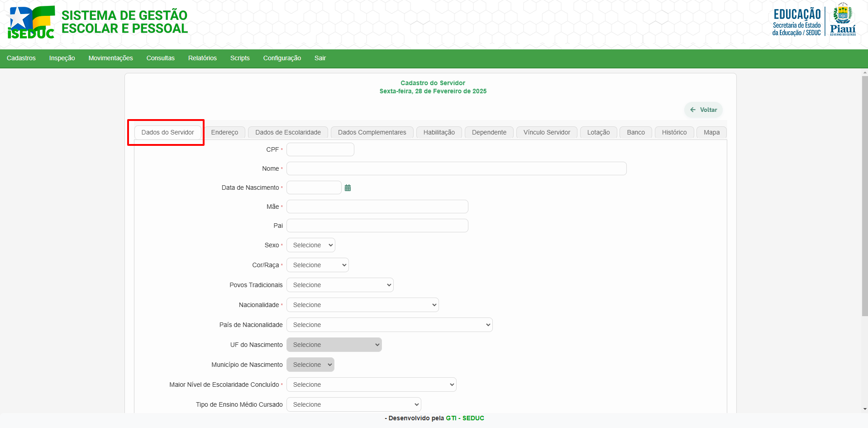Open the Cadastros menu
The image size is (868, 428).
[x=21, y=58]
